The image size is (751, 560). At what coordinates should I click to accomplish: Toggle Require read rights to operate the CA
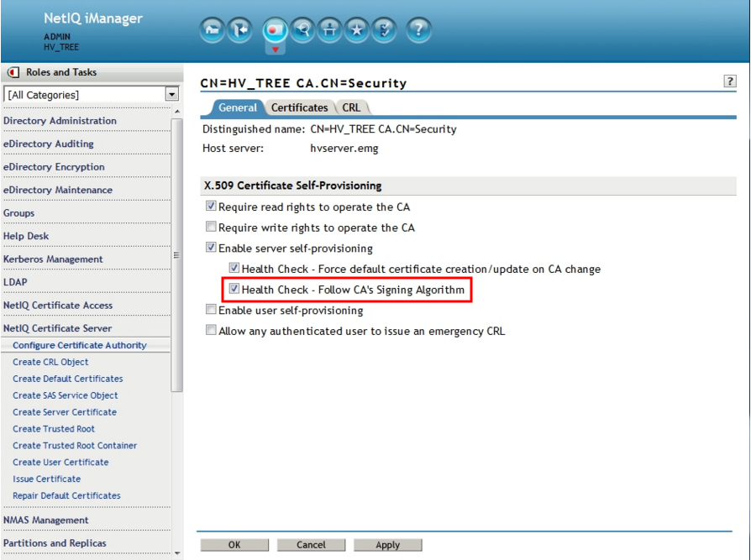tap(211, 207)
